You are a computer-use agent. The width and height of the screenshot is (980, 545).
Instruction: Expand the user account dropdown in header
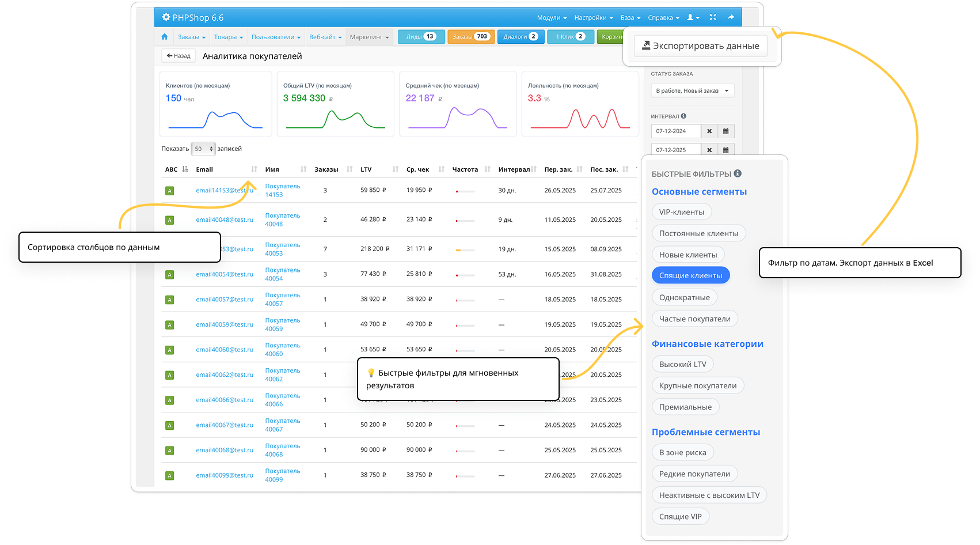tap(693, 17)
